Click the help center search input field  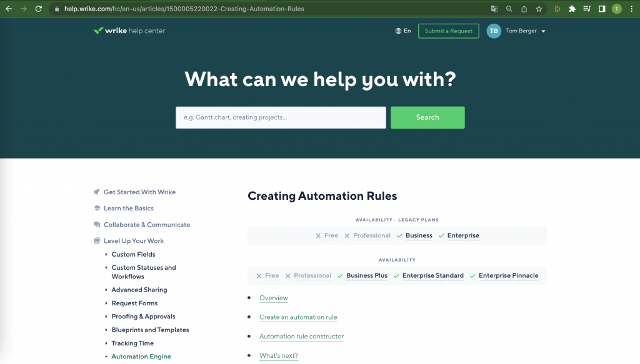tap(281, 117)
